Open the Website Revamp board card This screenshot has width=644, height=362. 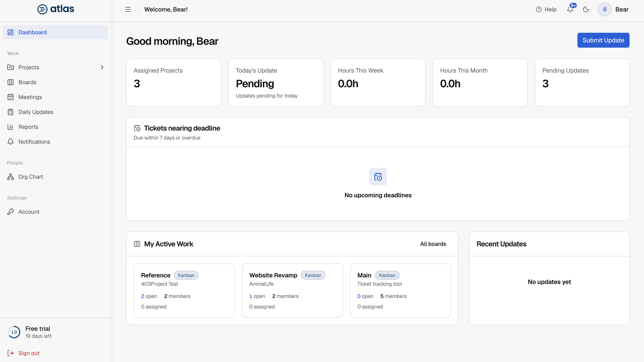[292, 290]
